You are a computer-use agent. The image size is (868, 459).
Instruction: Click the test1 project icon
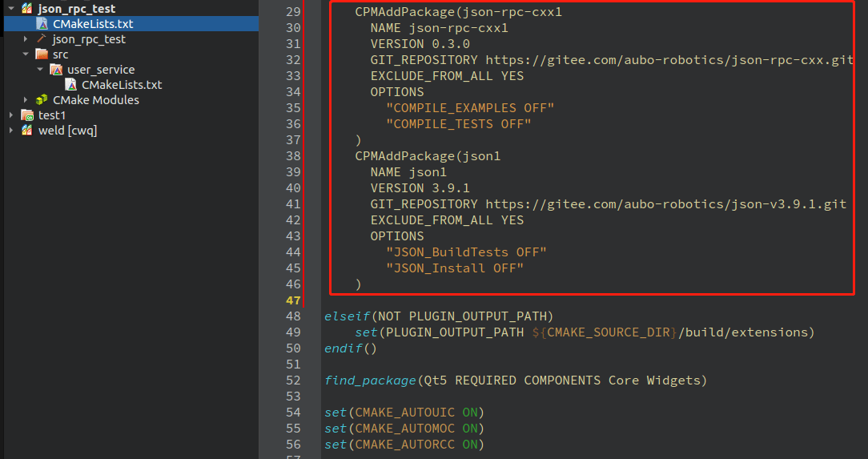tap(27, 115)
